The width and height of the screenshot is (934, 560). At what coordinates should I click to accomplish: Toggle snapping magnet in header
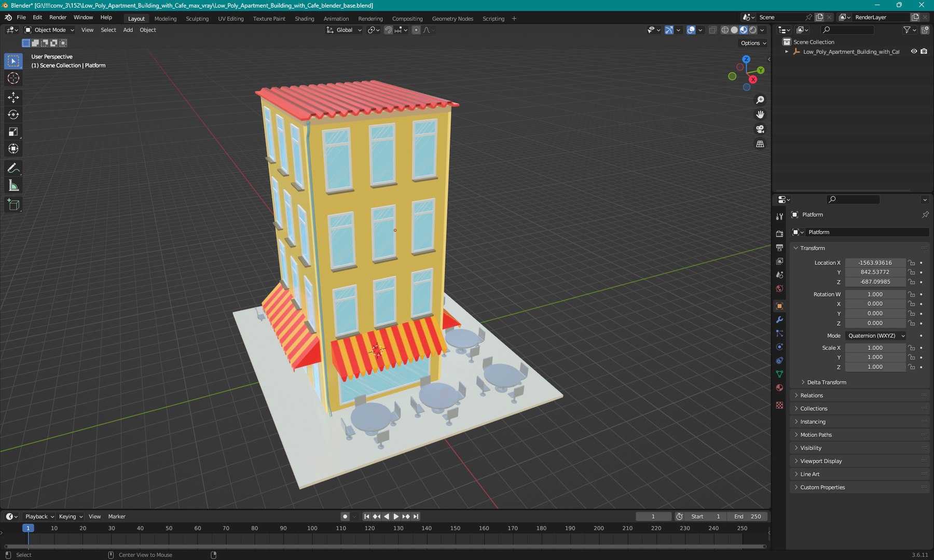point(388,30)
